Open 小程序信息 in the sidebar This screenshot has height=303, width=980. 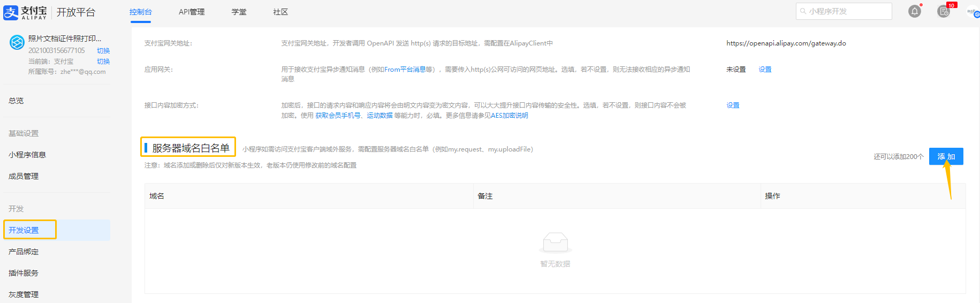[x=27, y=155]
